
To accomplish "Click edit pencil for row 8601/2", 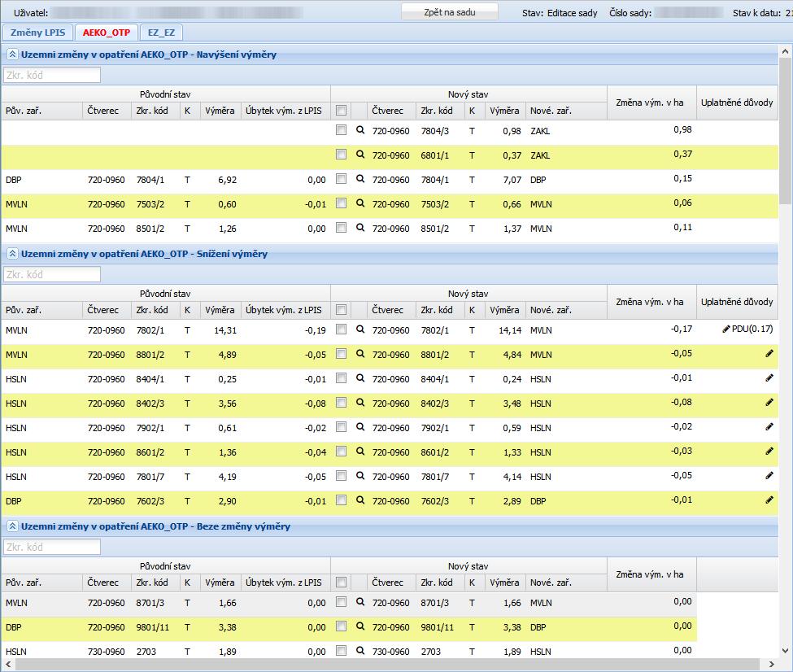I will pyautogui.click(x=769, y=451).
